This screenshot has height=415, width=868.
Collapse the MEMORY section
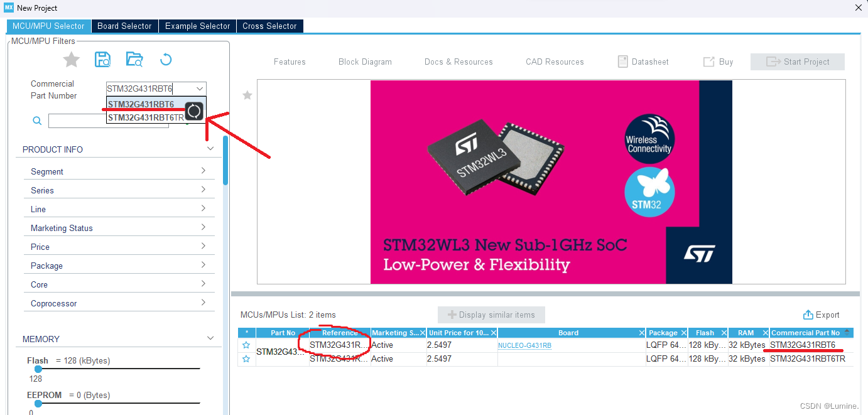(x=210, y=338)
